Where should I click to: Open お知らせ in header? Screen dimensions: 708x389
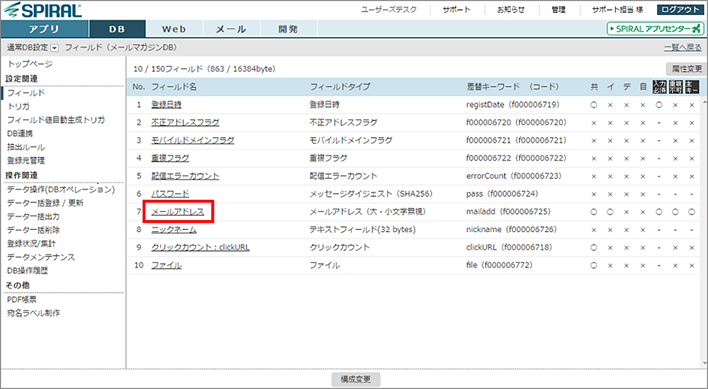click(x=511, y=9)
